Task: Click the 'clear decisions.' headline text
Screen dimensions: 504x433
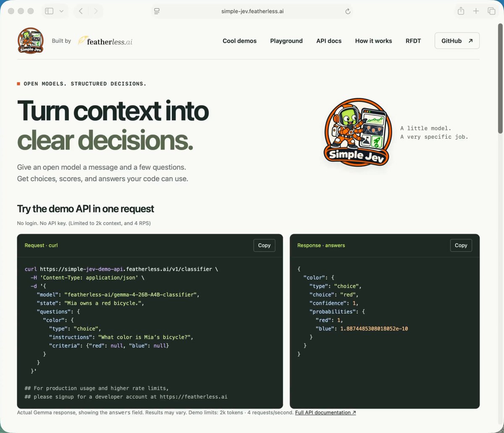Action: (x=105, y=140)
